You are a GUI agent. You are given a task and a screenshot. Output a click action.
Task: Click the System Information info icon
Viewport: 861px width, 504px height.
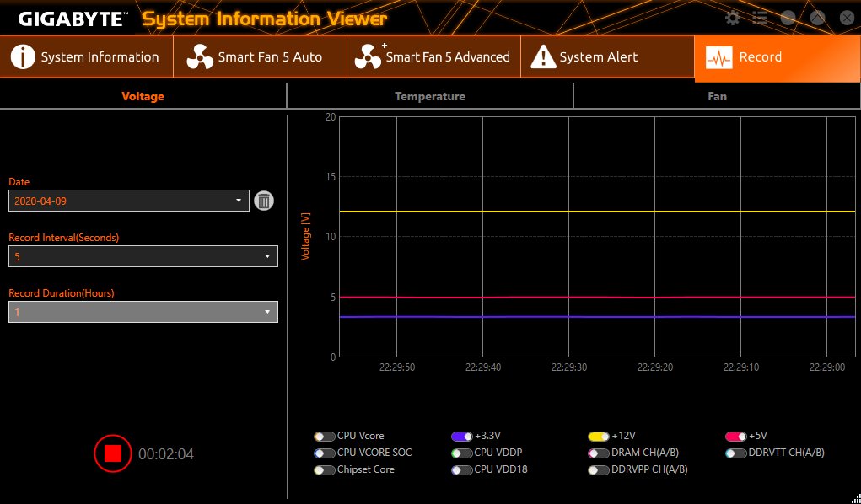pos(23,57)
